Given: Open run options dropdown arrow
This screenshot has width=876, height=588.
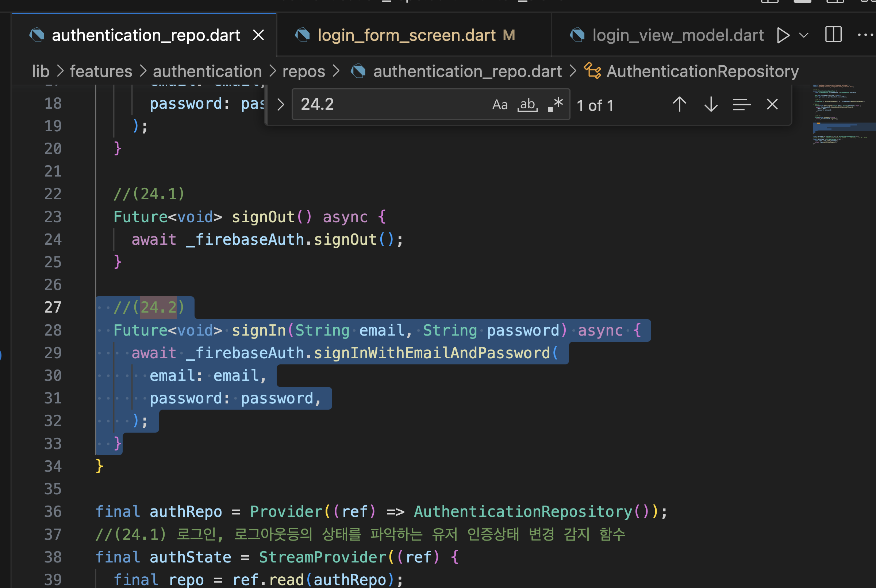Looking at the screenshot, I should [x=804, y=35].
